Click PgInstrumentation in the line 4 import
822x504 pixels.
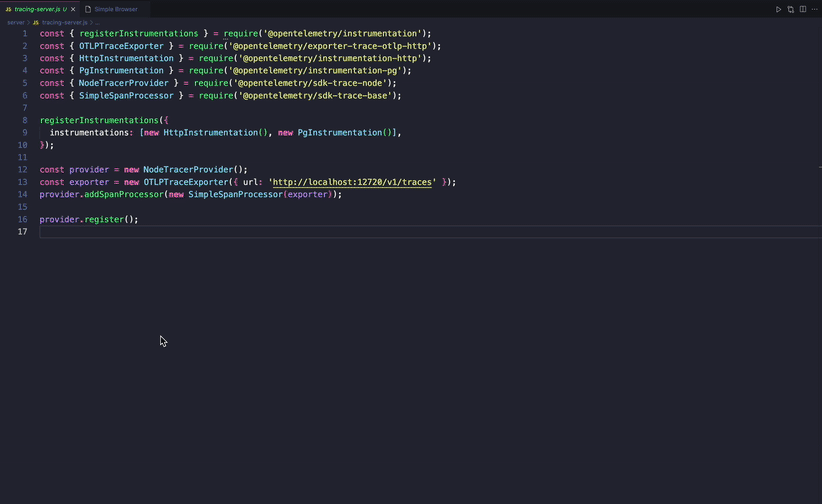click(x=121, y=71)
